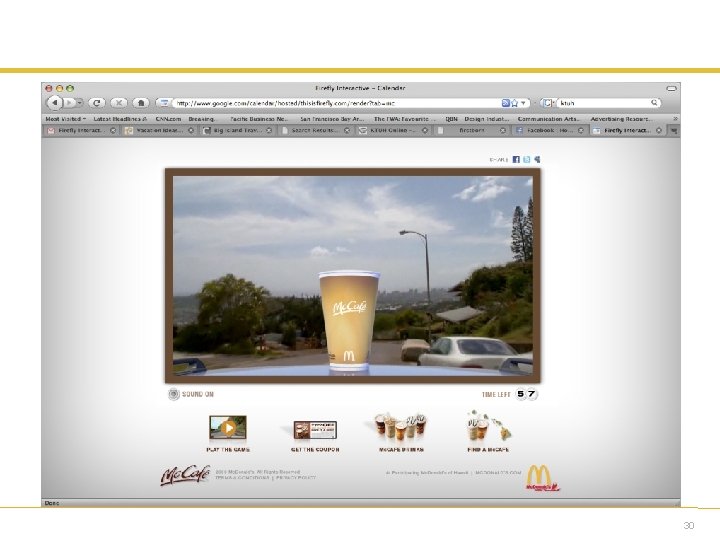
Task: Click the site identity icon beside the URL
Action: pos(164,103)
